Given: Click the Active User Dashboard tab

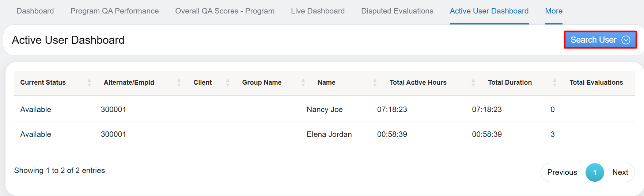Looking at the screenshot, I should click(489, 11).
